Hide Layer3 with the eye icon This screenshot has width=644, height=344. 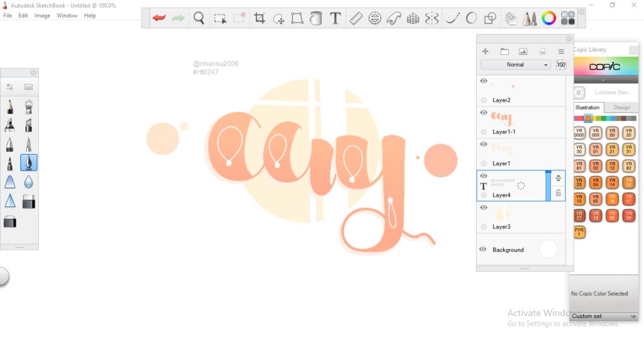[484, 208]
